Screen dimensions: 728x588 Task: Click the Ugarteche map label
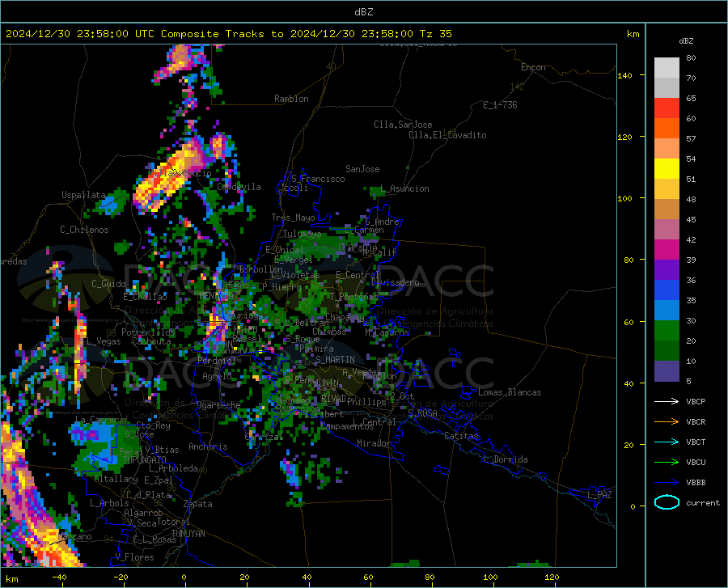(x=218, y=405)
